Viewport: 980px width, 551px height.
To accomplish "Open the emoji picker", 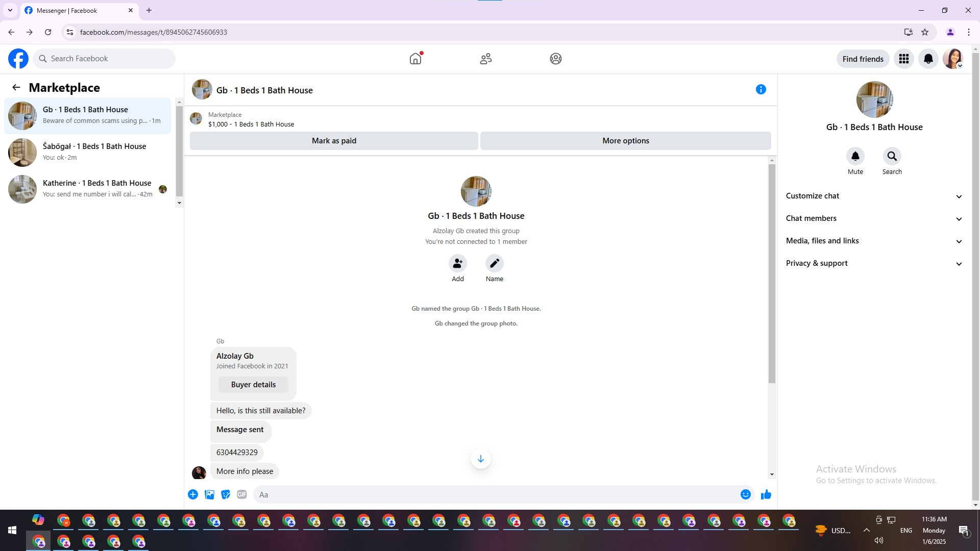I will pos(745,494).
